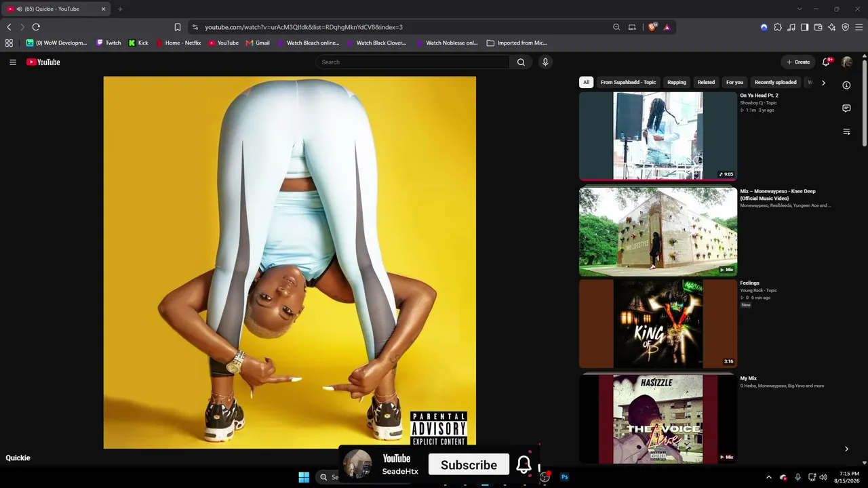Open the bookmarks apps grid icon
This screenshot has width=868, height=488.
coord(9,43)
